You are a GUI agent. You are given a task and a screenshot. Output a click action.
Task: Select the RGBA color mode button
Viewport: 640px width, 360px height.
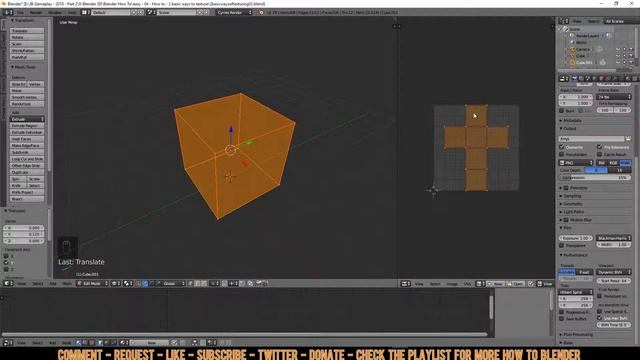625,162
